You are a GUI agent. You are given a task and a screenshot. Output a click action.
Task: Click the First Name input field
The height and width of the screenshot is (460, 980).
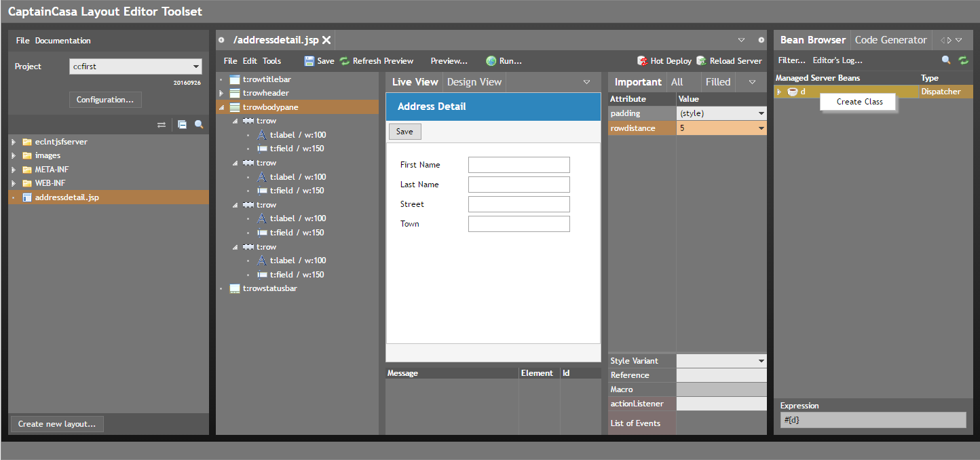point(519,165)
